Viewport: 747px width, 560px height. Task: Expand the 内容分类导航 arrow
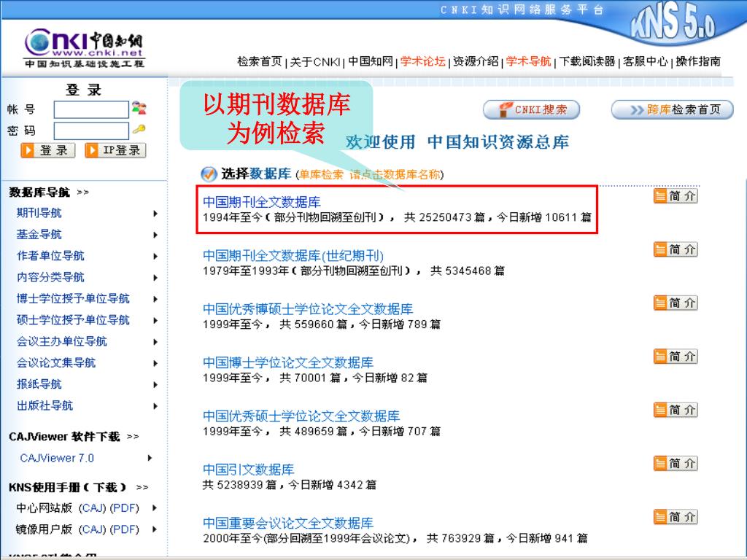click(155, 278)
